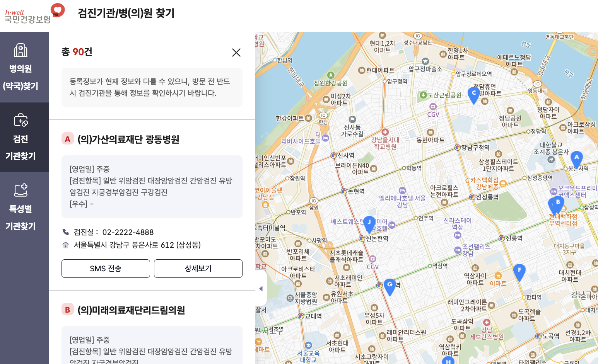Click 강남 세브란스병원 hospital icon on map

point(487,322)
